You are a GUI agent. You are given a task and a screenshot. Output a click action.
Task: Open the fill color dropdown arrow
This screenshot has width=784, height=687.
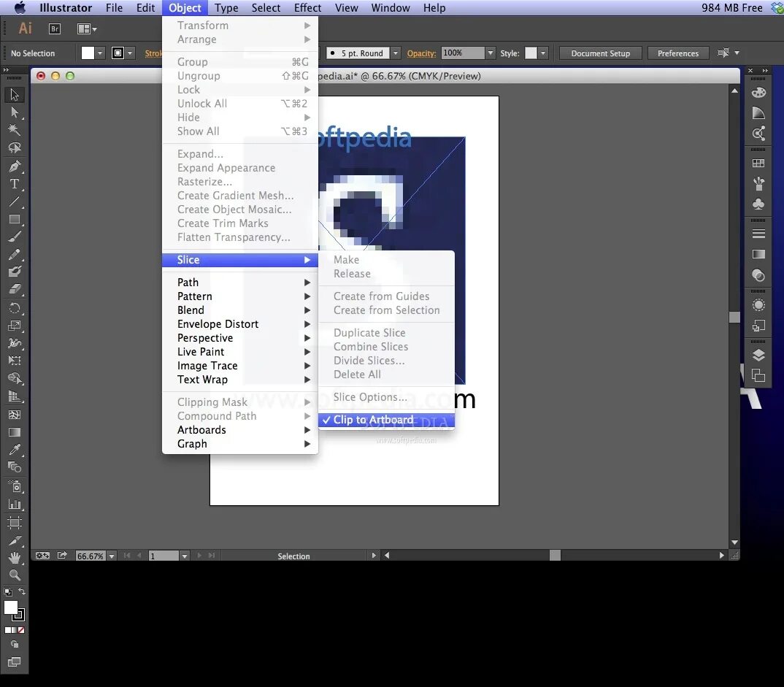(x=100, y=53)
